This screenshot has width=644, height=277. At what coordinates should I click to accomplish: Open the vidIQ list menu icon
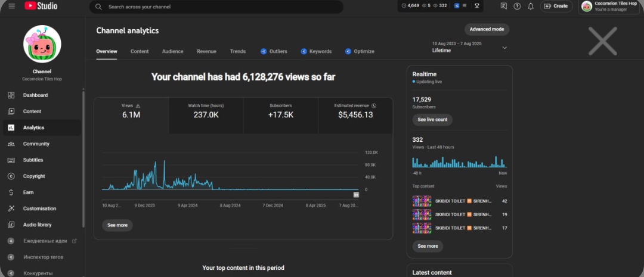point(465,6)
